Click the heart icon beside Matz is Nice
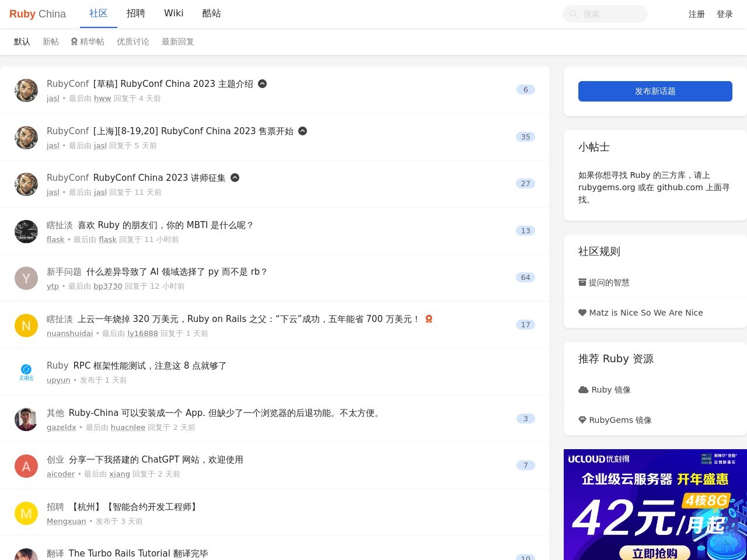 [x=582, y=312]
